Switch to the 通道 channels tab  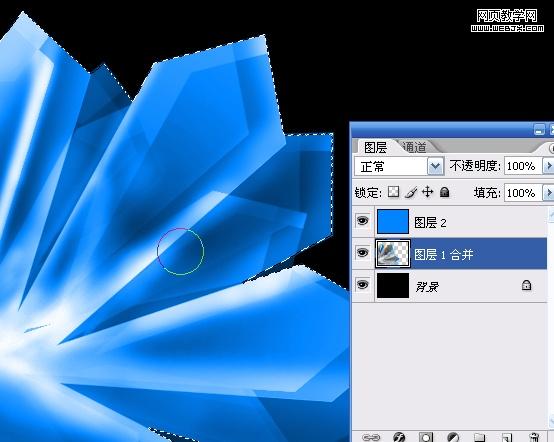(414, 147)
